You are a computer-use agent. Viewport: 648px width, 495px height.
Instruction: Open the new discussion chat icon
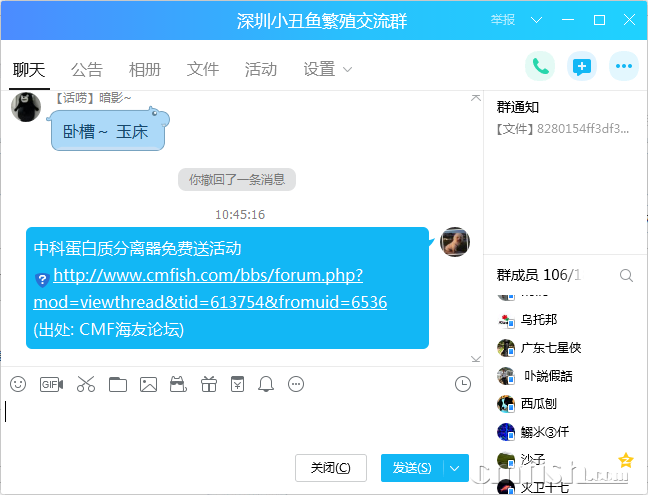581,66
